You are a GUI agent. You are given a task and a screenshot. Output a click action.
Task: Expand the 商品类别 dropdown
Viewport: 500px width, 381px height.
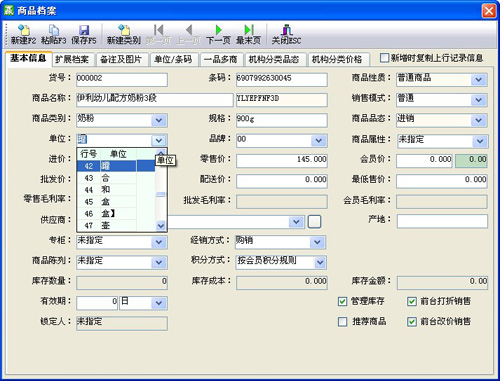(159, 120)
